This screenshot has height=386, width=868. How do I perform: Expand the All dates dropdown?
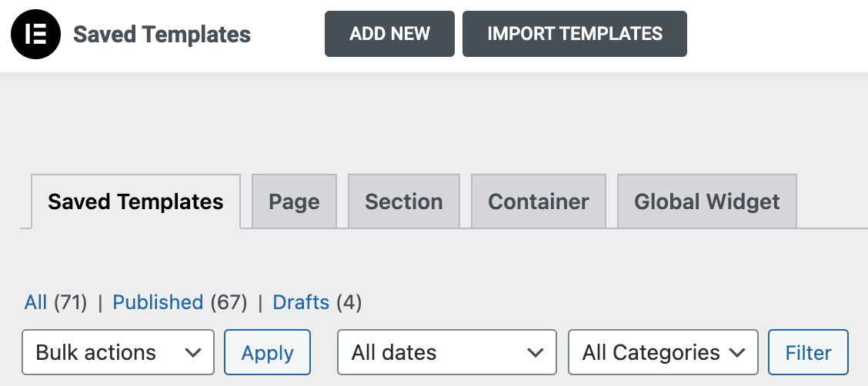[447, 352]
